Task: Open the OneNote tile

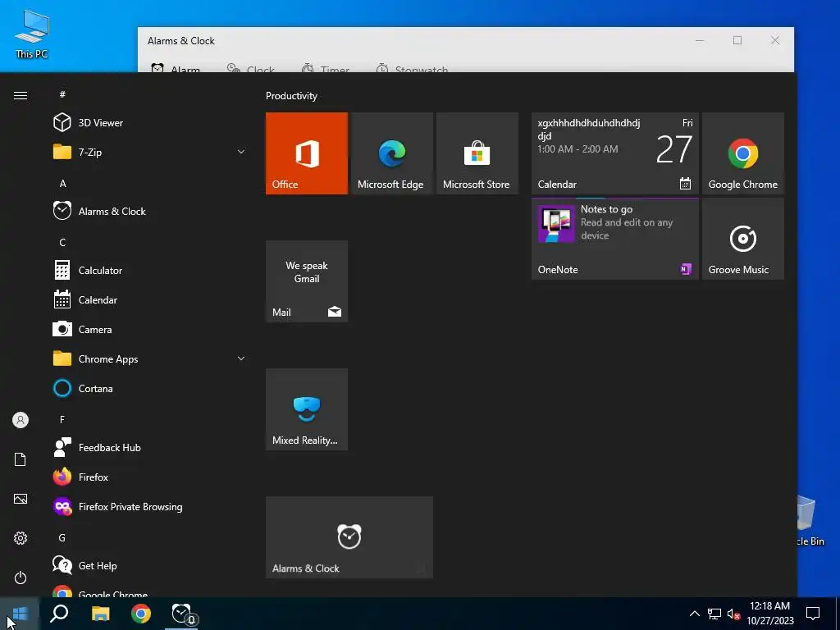Action: [x=615, y=239]
